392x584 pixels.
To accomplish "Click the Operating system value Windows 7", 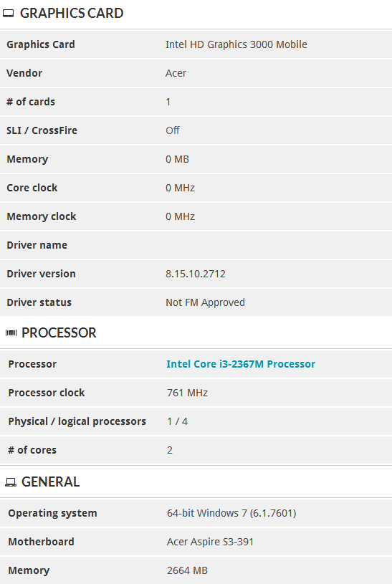I will [231, 513].
